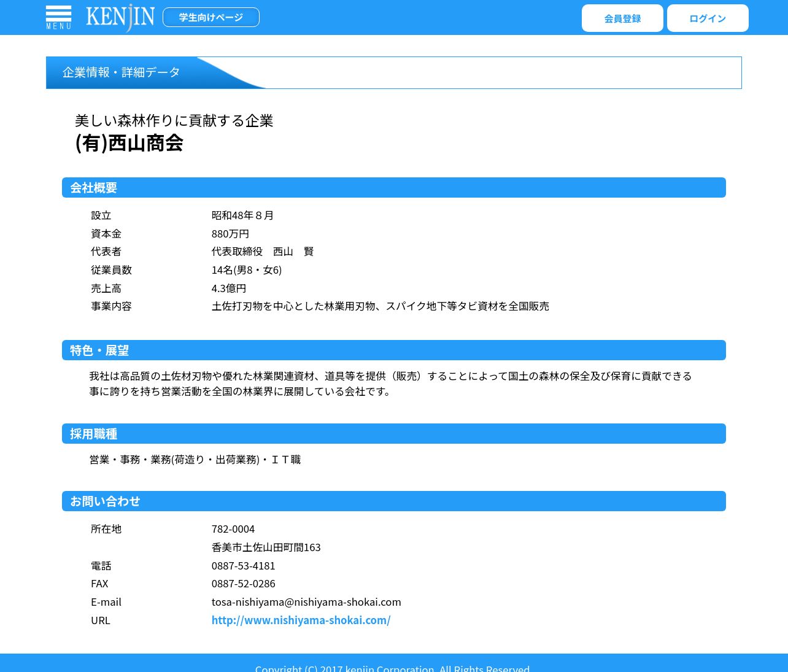Click the KENJIN logo
Viewport: 788px width, 672px height.
(120, 17)
